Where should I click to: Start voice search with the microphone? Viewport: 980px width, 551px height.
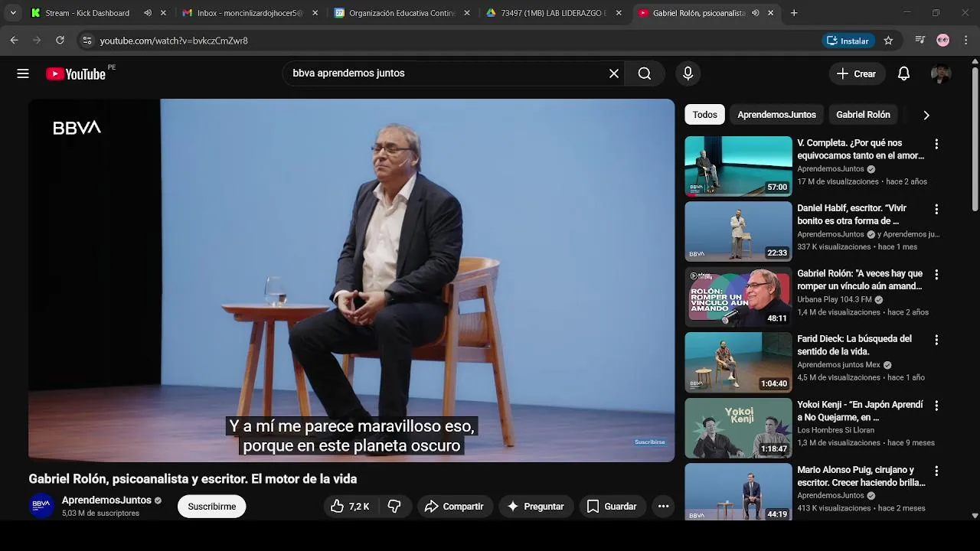tap(688, 73)
